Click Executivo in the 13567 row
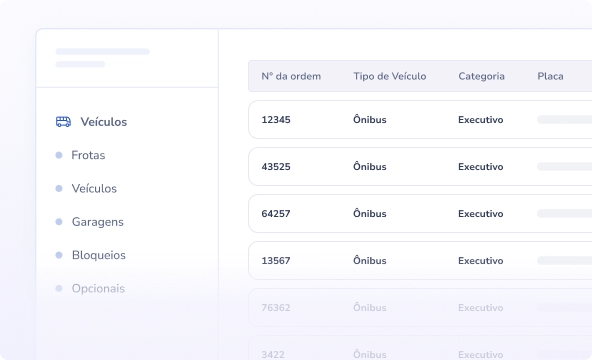 coord(481,261)
